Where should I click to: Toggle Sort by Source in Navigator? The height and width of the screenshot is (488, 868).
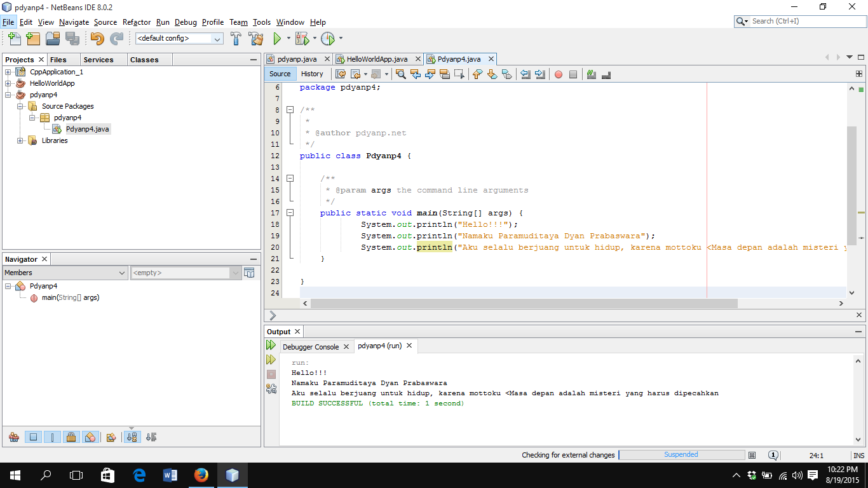pyautogui.click(x=151, y=437)
